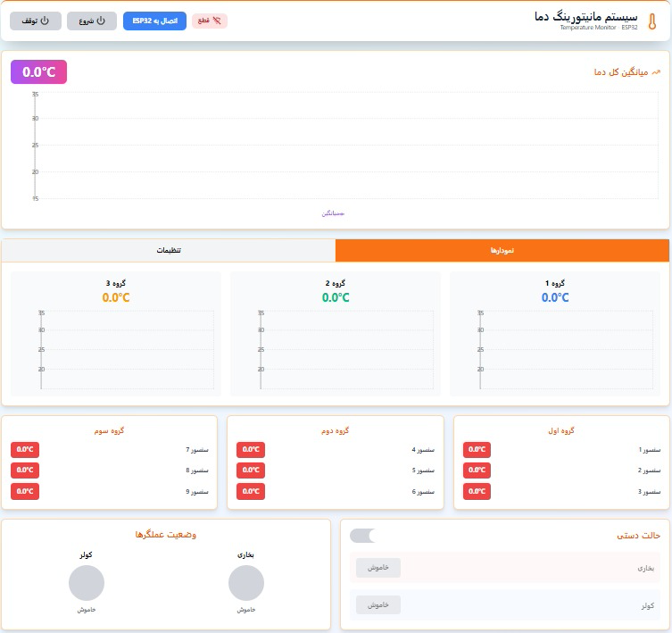Screen dimensions: 672x633
Task: Click سنسور 9 red temperature badge
Action: click(x=25, y=491)
